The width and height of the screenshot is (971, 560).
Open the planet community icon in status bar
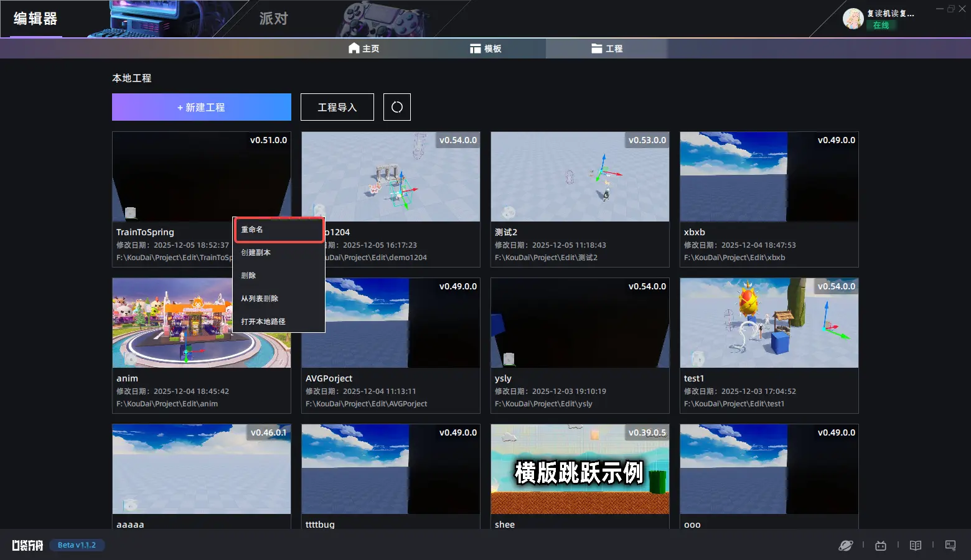pos(845,546)
